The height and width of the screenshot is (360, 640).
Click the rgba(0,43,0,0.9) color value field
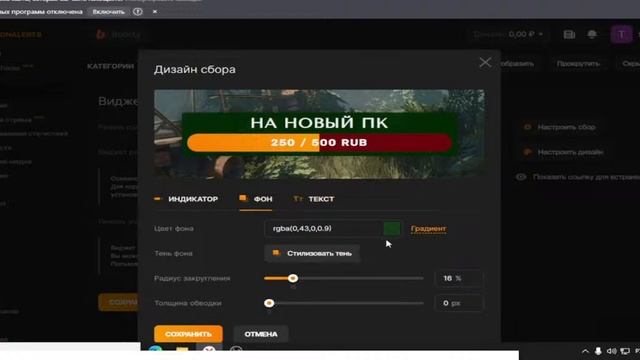323,229
